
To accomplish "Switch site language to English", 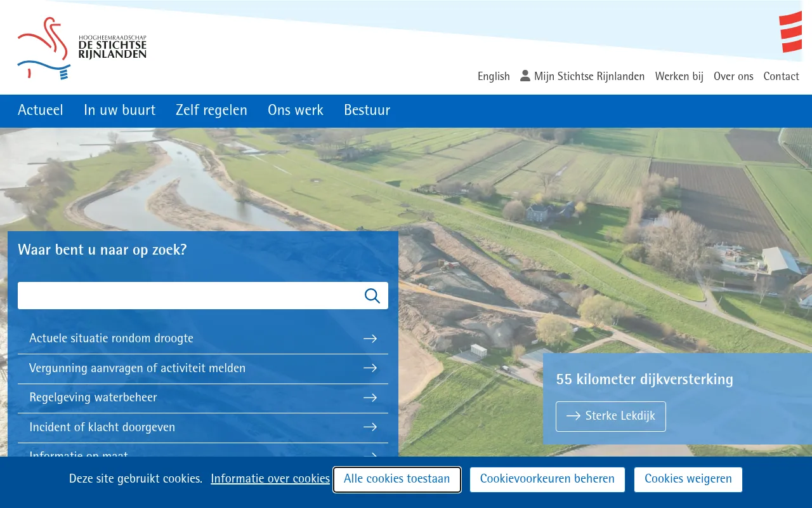I will (494, 76).
